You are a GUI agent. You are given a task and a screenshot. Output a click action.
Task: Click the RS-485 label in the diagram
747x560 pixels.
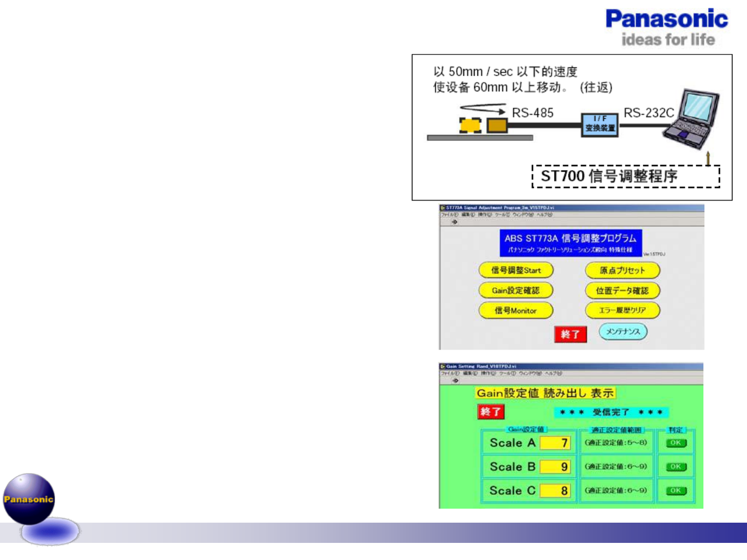pos(533,113)
